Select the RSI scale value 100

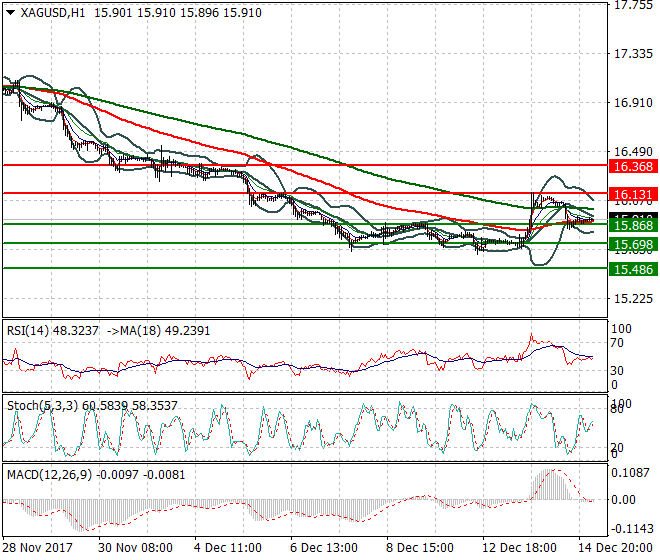(621, 329)
